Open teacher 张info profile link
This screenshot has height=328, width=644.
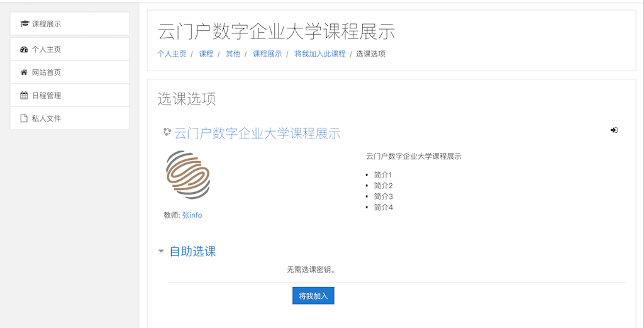pos(192,215)
